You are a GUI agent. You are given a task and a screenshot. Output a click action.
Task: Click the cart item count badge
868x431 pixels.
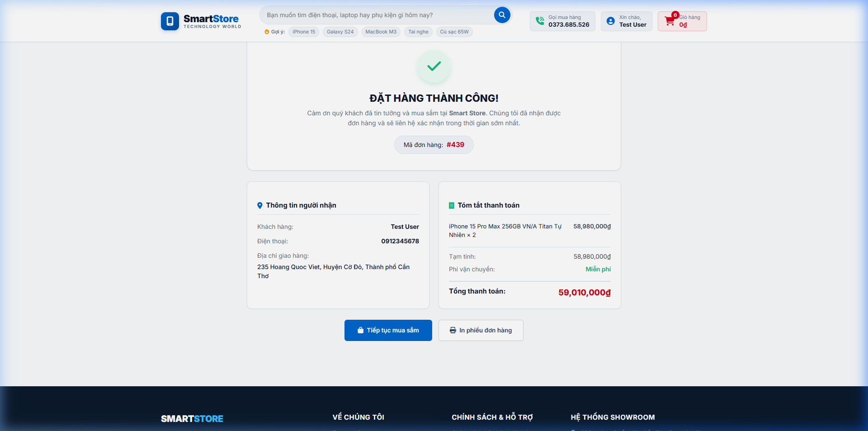click(675, 15)
